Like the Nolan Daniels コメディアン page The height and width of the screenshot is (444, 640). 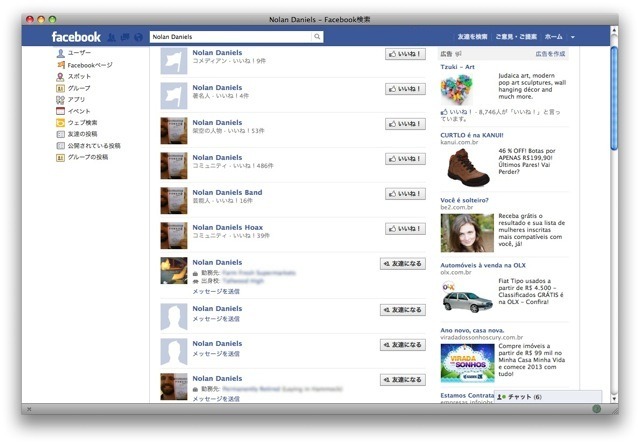[405, 54]
